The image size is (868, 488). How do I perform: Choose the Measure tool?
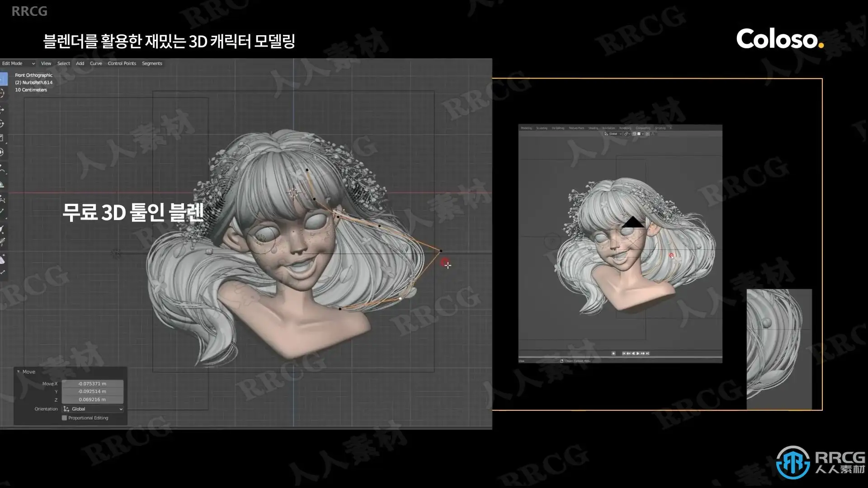[2, 184]
